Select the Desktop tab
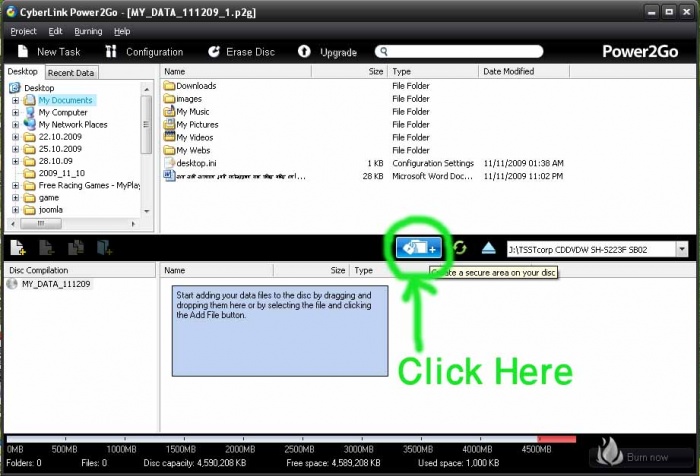This screenshot has height=476, width=700. pos(23,71)
